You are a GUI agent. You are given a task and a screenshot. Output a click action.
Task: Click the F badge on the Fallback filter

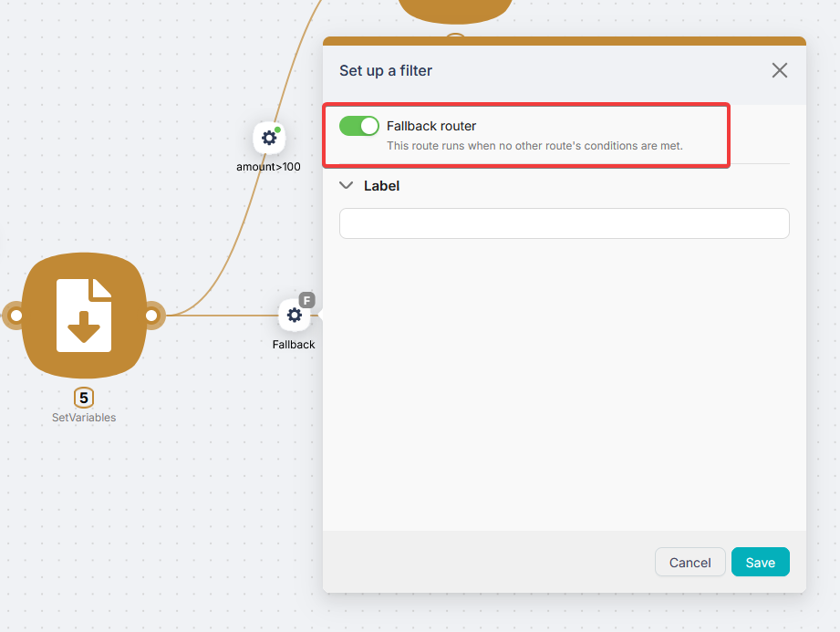coord(306,300)
